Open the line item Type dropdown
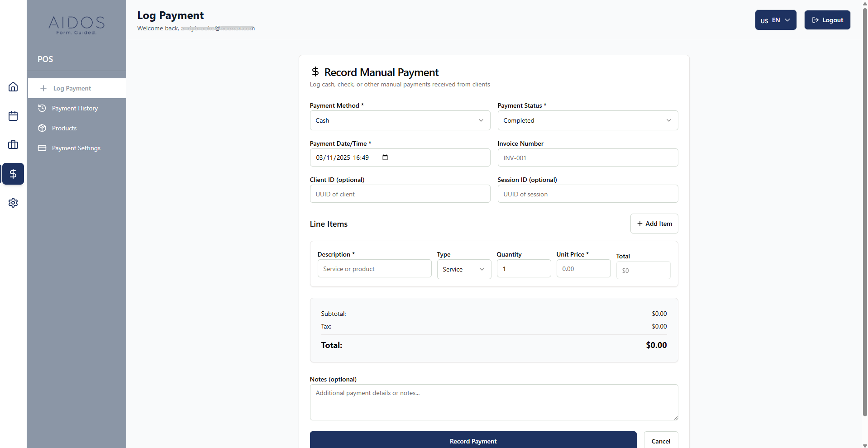The width and height of the screenshot is (868, 448). point(464,269)
